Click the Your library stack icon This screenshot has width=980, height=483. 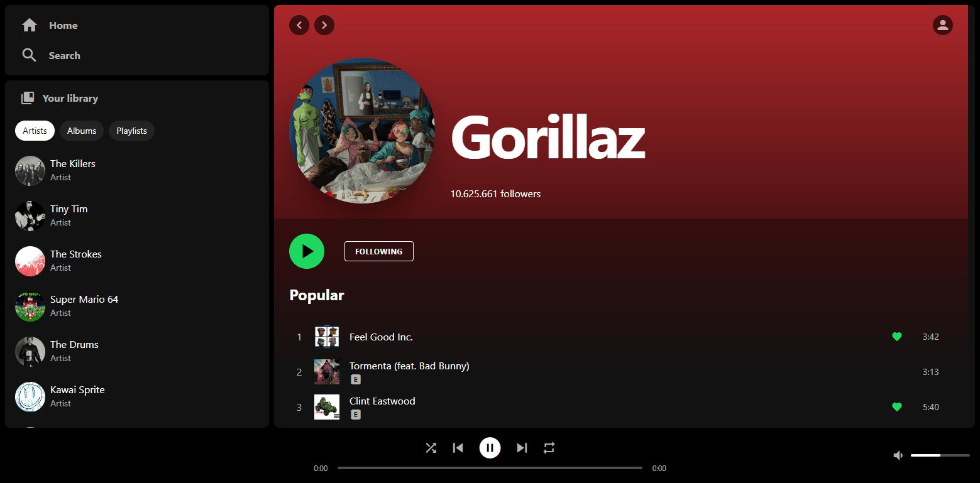click(x=27, y=98)
